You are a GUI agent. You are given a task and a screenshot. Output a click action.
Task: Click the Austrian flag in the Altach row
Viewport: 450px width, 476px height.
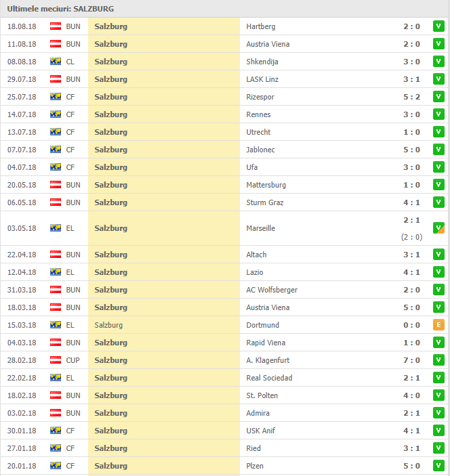[x=56, y=255]
